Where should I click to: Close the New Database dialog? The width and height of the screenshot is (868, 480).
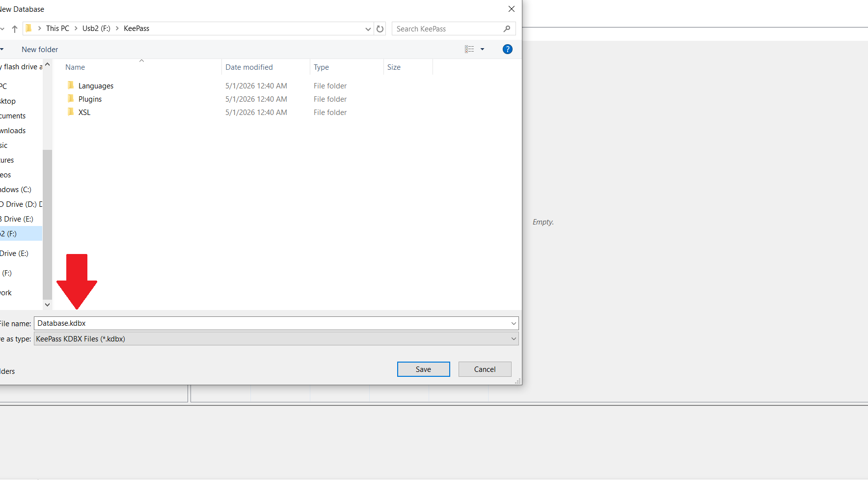(511, 9)
